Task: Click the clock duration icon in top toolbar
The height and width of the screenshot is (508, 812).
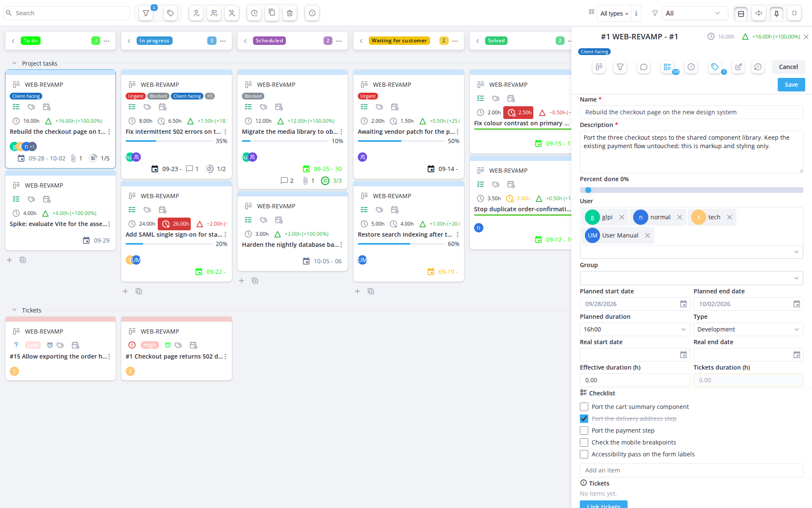Action: (254, 13)
